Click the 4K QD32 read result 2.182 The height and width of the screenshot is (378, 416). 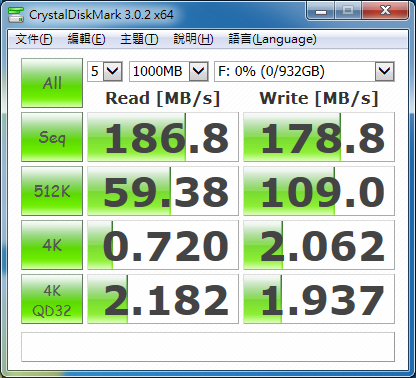pyautogui.click(x=163, y=299)
